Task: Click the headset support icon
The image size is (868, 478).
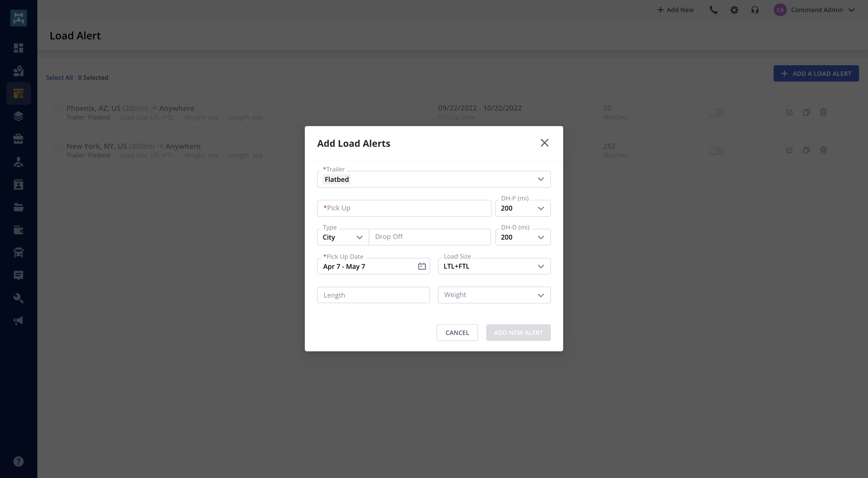Action: (755, 10)
